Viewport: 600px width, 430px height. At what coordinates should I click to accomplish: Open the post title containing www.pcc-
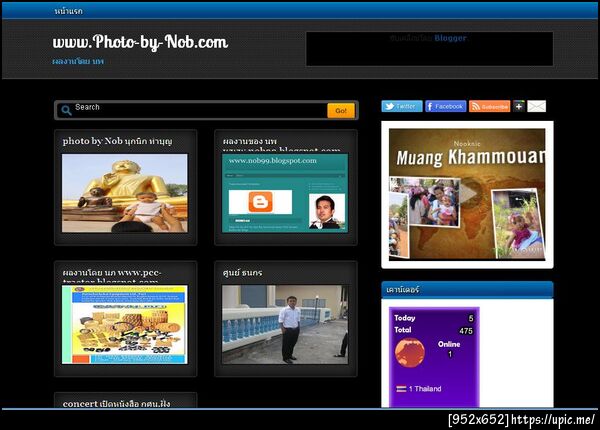click(x=112, y=275)
